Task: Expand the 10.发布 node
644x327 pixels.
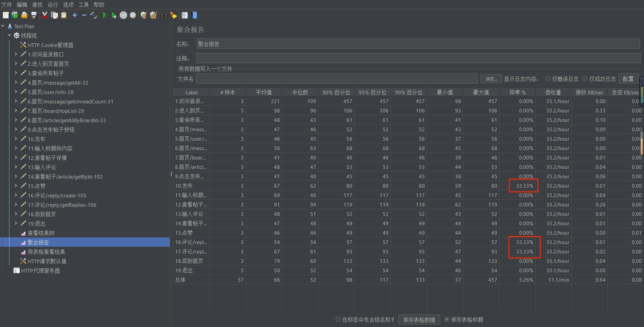Action: tap(16, 139)
